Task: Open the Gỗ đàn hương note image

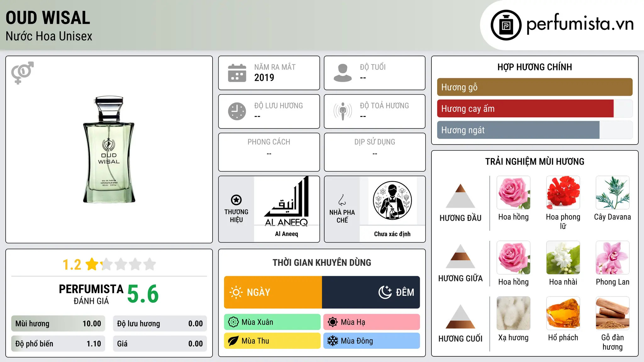Action: (613, 313)
